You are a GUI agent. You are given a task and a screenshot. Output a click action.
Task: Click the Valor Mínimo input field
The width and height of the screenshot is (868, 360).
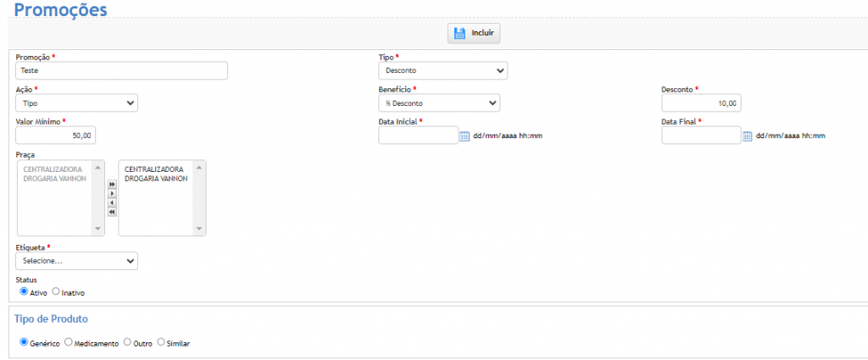click(x=56, y=135)
